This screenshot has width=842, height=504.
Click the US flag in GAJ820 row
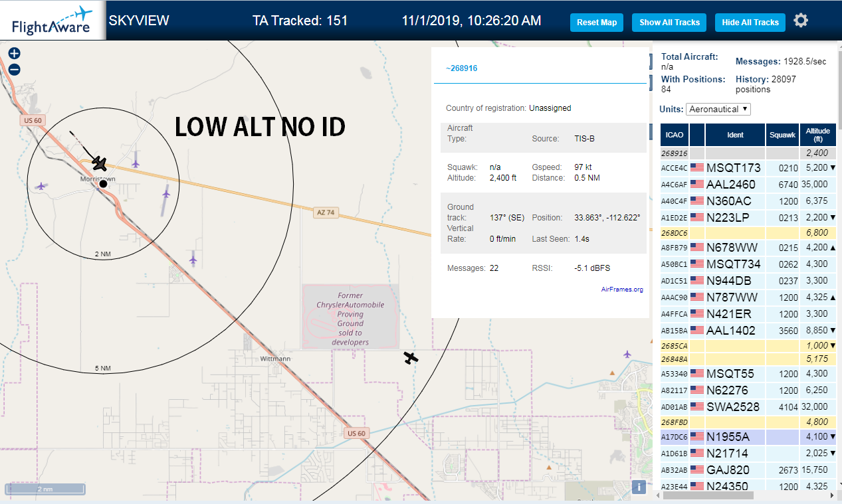(697, 469)
